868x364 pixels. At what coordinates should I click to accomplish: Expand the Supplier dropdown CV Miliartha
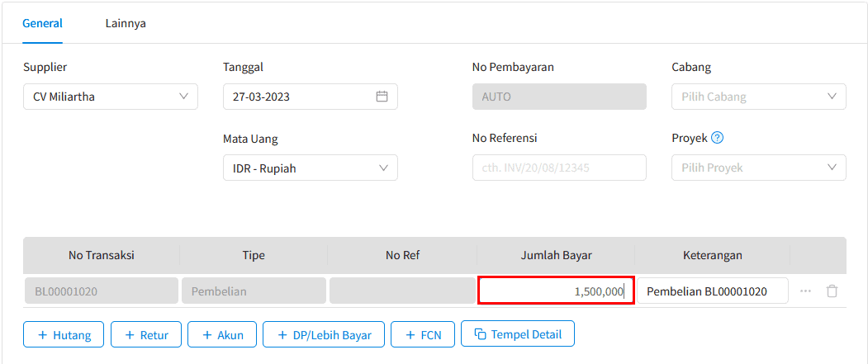pos(110,97)
